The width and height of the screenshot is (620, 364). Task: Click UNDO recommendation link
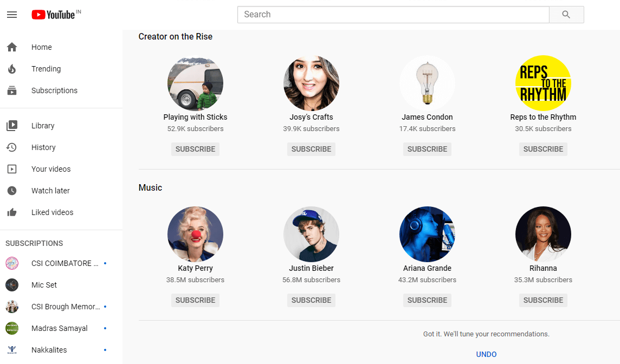486,354
